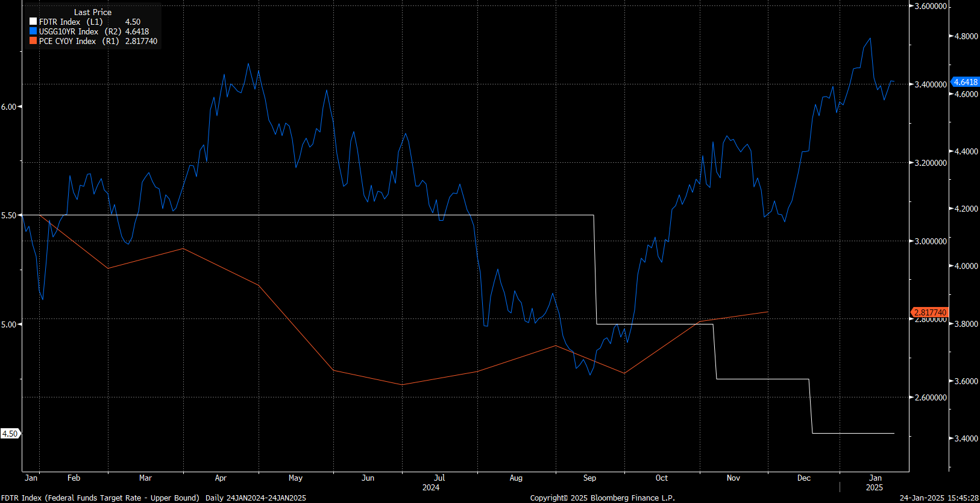Click the Sep month label on time axis
Screen dimensions: 980x503
(x=589, y=478)
